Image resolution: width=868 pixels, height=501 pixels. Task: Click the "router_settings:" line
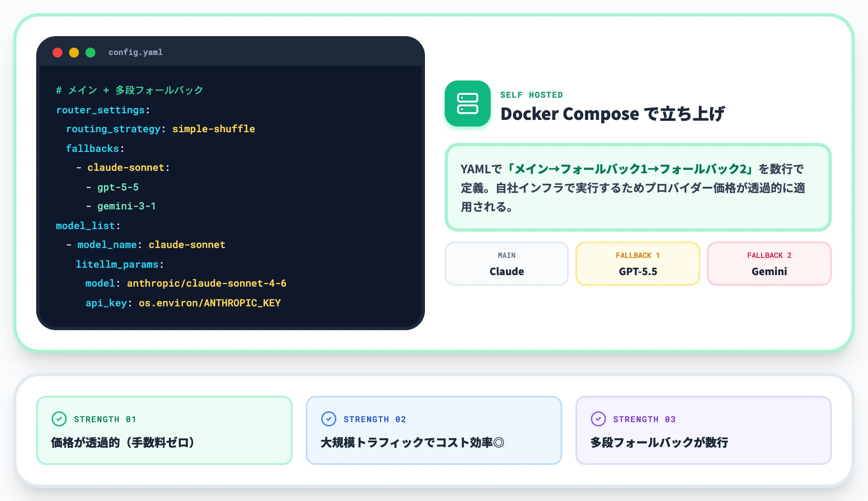tap(103, 110)
